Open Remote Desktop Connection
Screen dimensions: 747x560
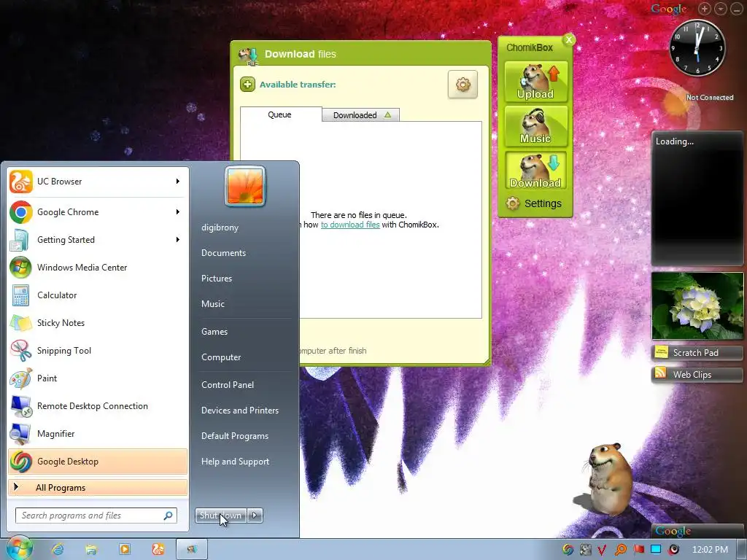point(98,406)
